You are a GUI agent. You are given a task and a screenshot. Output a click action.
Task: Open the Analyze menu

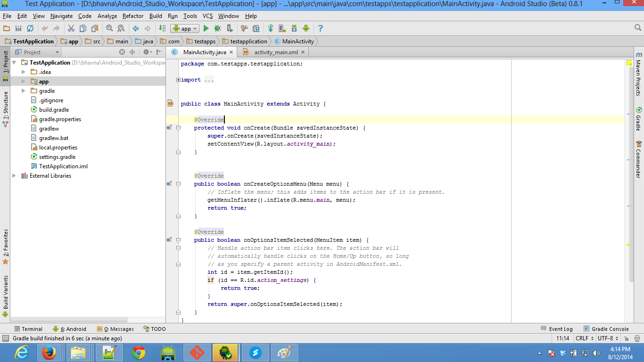click(x=107, y=16)
